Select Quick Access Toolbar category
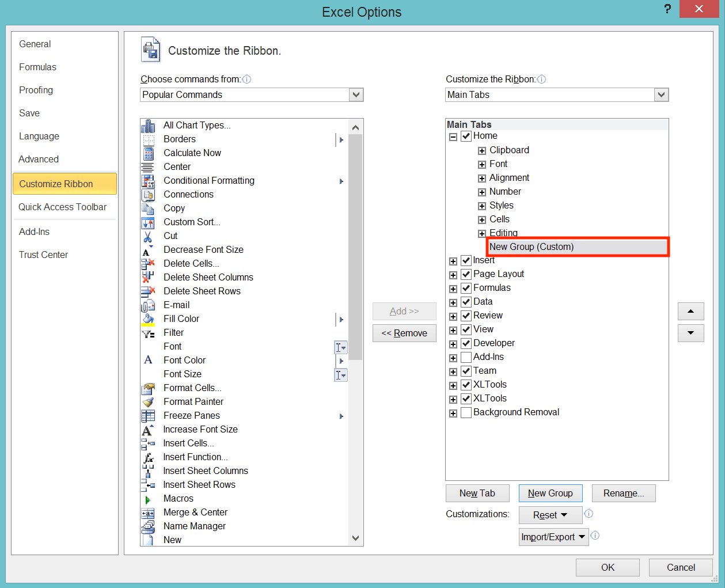Image resolution: width=725 pixels, height=588 pixels. pyautogui.click(x=63, y=207)
